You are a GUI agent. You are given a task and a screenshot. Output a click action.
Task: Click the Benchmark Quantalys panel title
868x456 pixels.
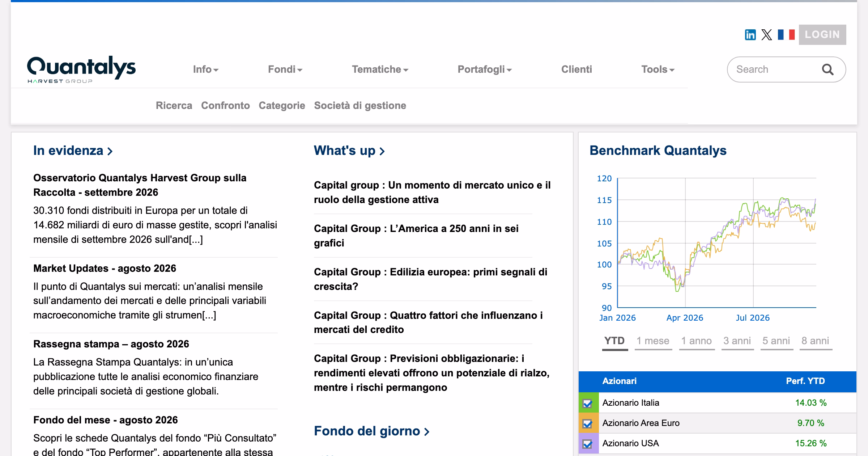(x=658, y=151)
